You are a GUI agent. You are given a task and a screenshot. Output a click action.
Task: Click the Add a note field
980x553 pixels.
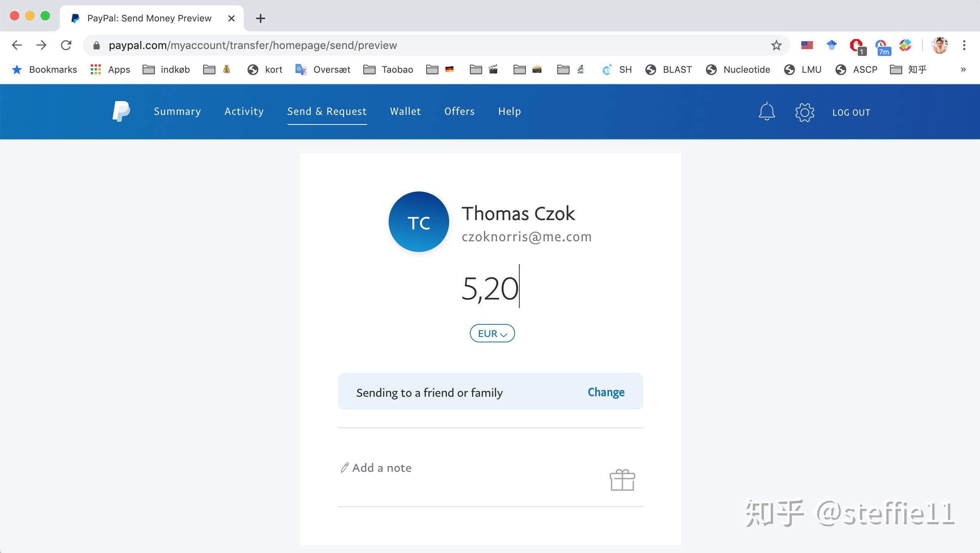click(382, 468)
